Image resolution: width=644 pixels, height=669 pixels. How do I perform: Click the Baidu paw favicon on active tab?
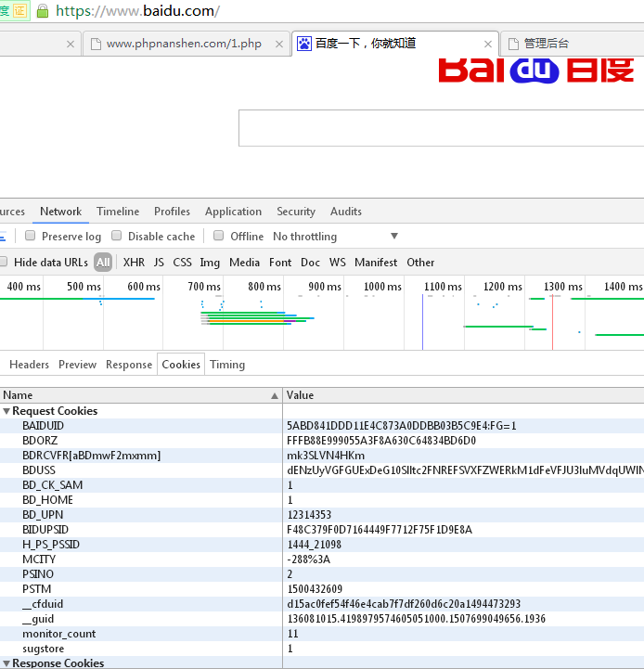tap(303, 44)
